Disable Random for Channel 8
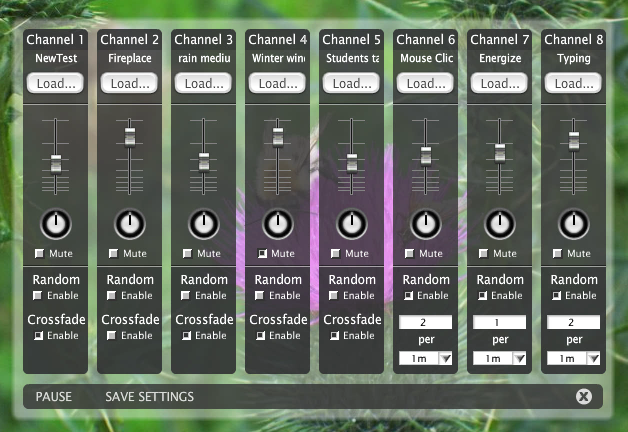Viewport: 628px width, 432px height. [556, 295]
